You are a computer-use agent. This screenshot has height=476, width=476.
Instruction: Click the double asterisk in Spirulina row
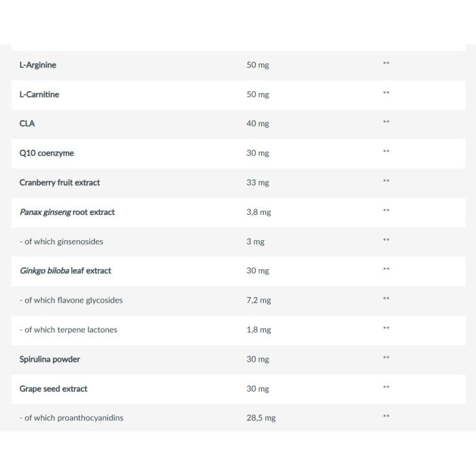click(x=386, y=357)
